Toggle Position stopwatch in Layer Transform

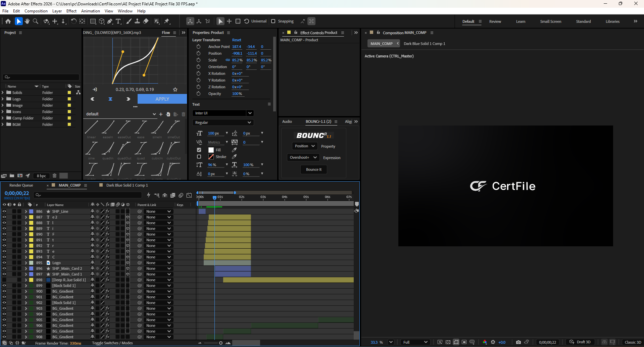[x=198, y=53]
